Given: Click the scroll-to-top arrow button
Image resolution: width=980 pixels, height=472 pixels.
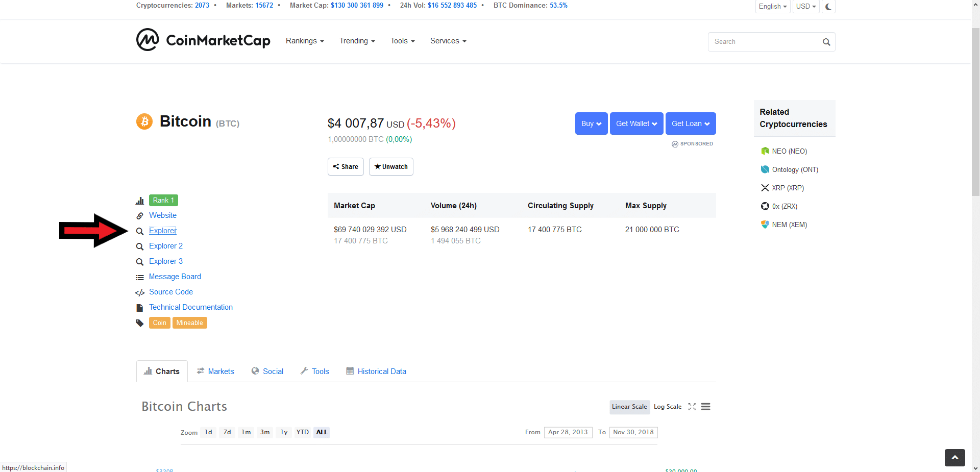Looking at the screenshot, I should [x=954, y=458].
